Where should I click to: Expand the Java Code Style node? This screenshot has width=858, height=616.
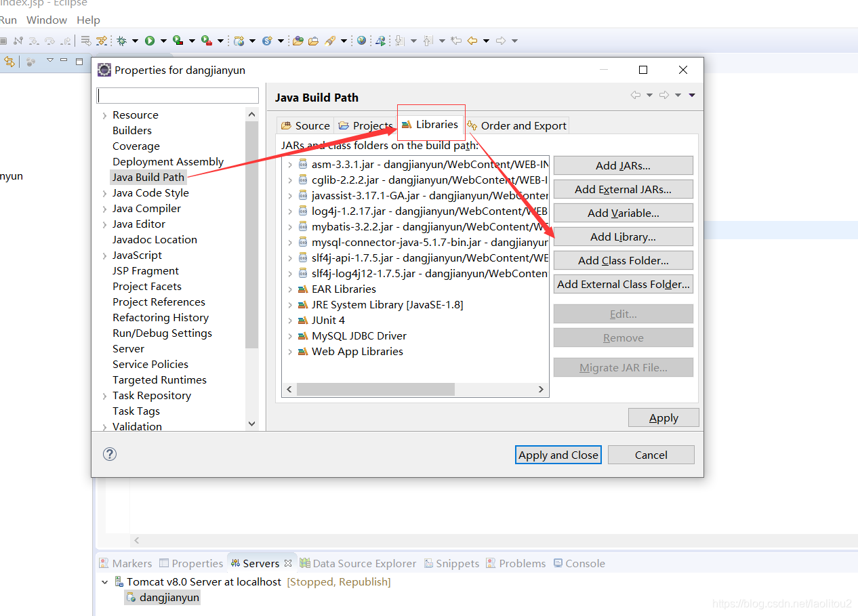coord(104,193)
